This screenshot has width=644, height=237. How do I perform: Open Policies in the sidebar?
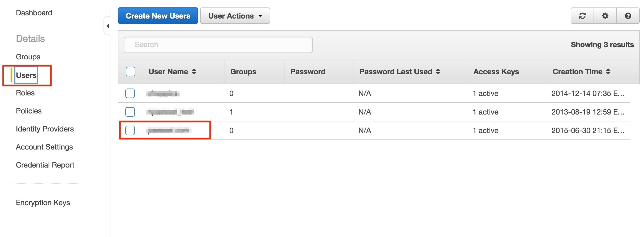[29, 111]
